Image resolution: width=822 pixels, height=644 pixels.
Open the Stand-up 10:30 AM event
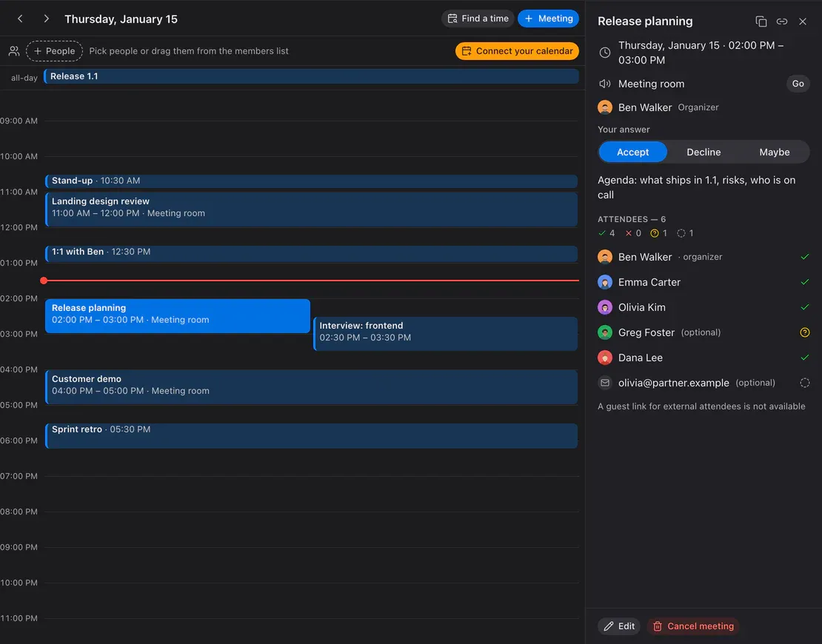311,181
